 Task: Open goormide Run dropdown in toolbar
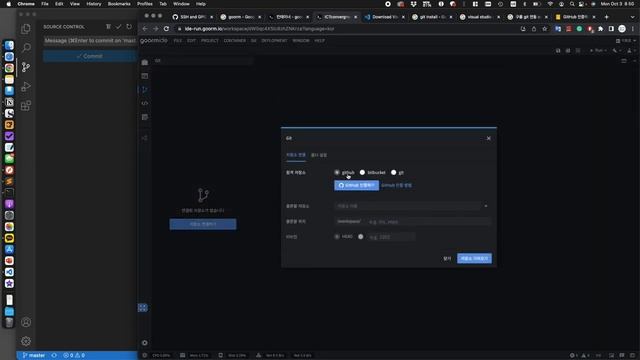click(x=597, y=51)
